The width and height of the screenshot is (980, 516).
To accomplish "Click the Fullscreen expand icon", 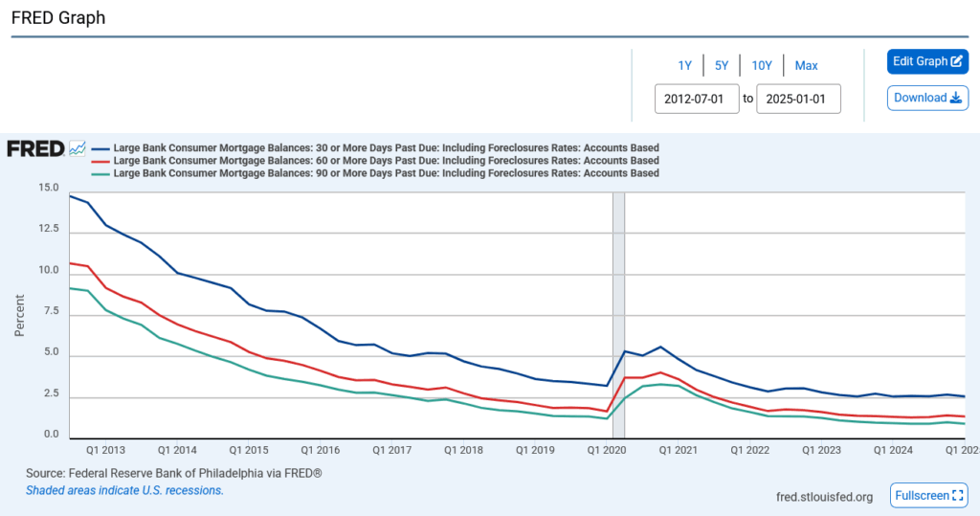I will tap(959, 496).
